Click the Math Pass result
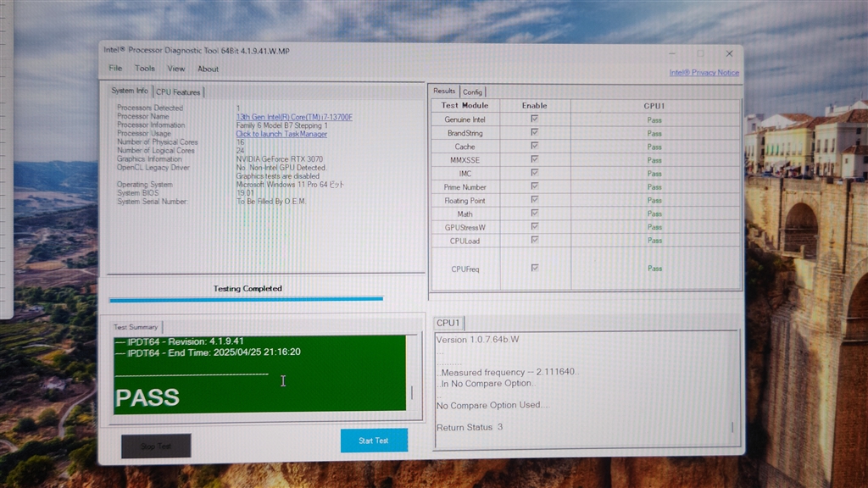The width and height of the screenshot is (868, 488). (x=654, y=213)
